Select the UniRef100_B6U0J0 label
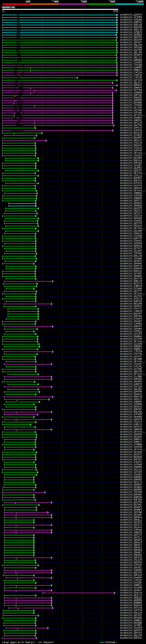This screenshot has width=146, height=644. pyautogui.click(x=131, y=140)
